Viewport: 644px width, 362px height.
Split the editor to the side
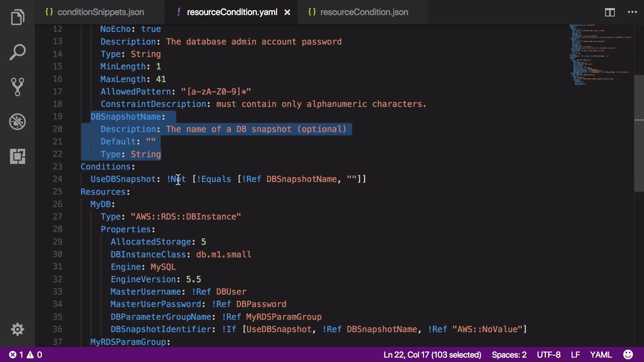[x=609, y=12]
